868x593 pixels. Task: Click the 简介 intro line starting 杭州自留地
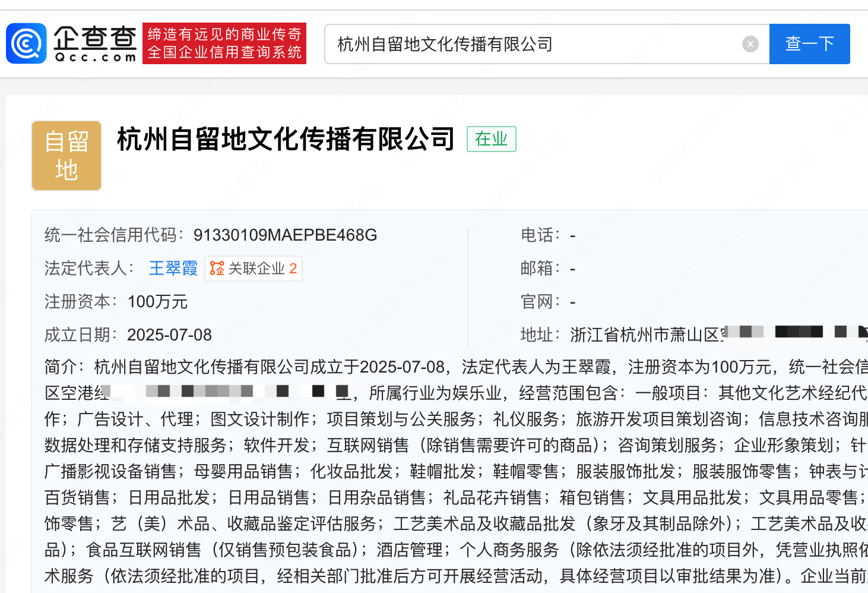pyautogui.click(x=456, y=367)
